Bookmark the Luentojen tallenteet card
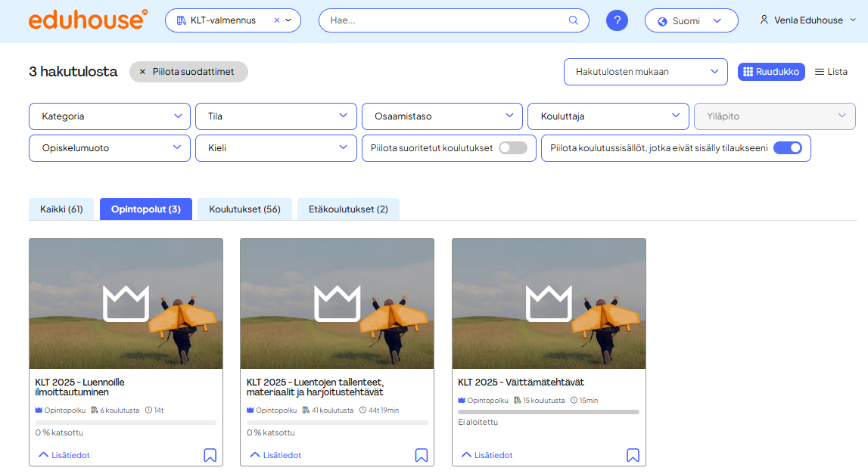This screenshot has width=868, height=474. click(x=422, y=455)
